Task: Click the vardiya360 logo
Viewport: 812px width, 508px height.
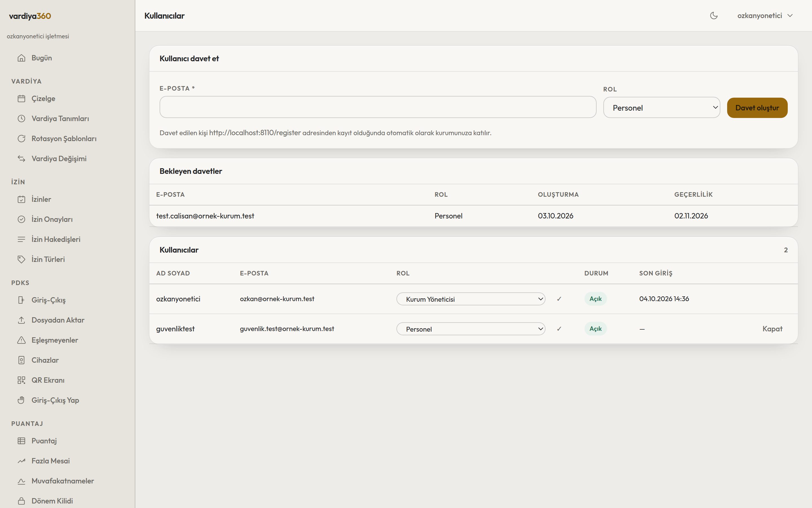Action: (x=30, y=16)
